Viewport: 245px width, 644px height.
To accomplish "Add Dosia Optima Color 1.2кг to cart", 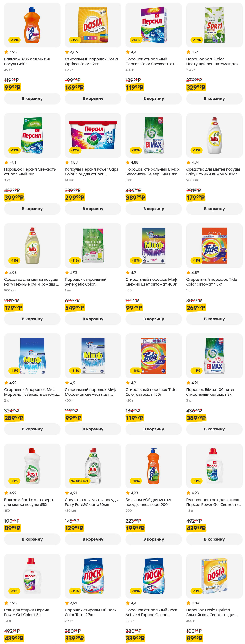I will coord(93,98).
